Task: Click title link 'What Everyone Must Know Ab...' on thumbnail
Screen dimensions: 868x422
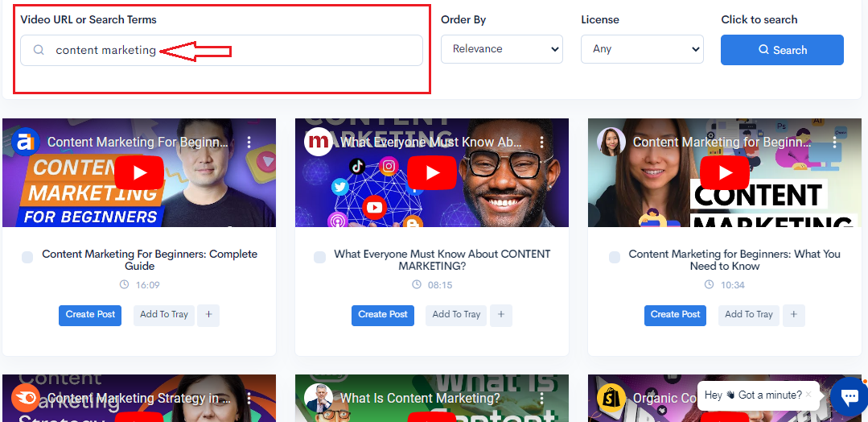Action: pos(430,142)
